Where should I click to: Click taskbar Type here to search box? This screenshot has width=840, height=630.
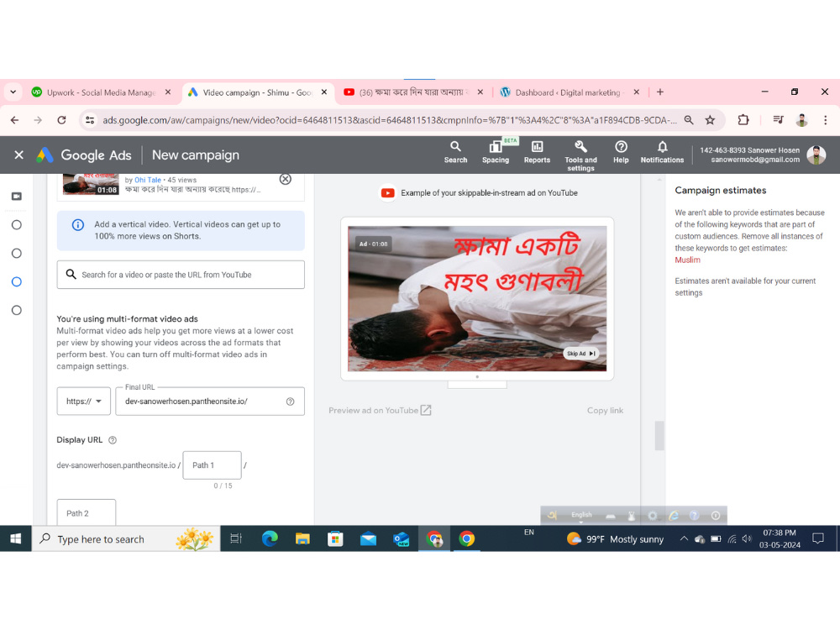pos(127,538)
